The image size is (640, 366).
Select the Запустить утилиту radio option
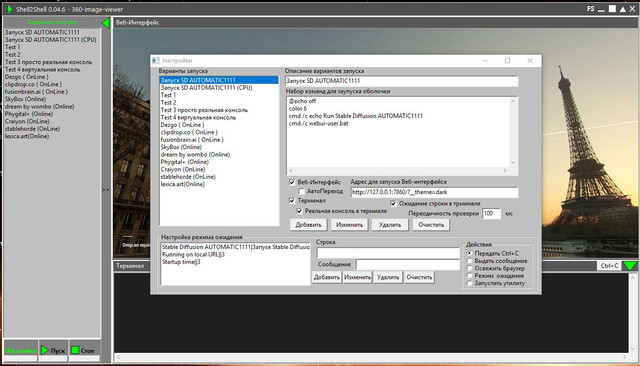(x=469, y=283)
